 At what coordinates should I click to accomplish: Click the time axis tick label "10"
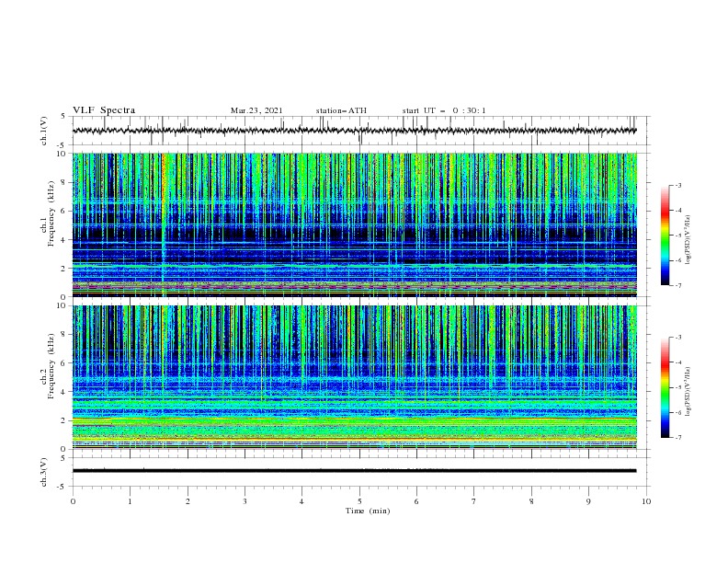coord(646,501)
